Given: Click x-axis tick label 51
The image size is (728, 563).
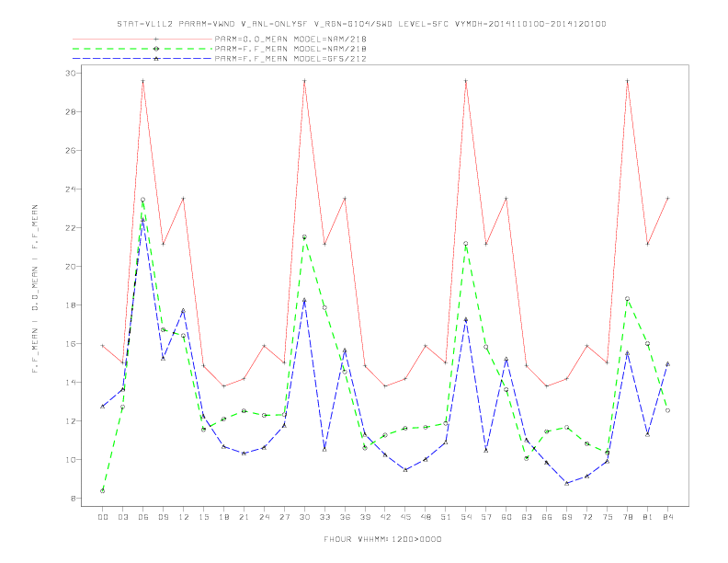Looking at the screenshot, I should coord(446,517).
